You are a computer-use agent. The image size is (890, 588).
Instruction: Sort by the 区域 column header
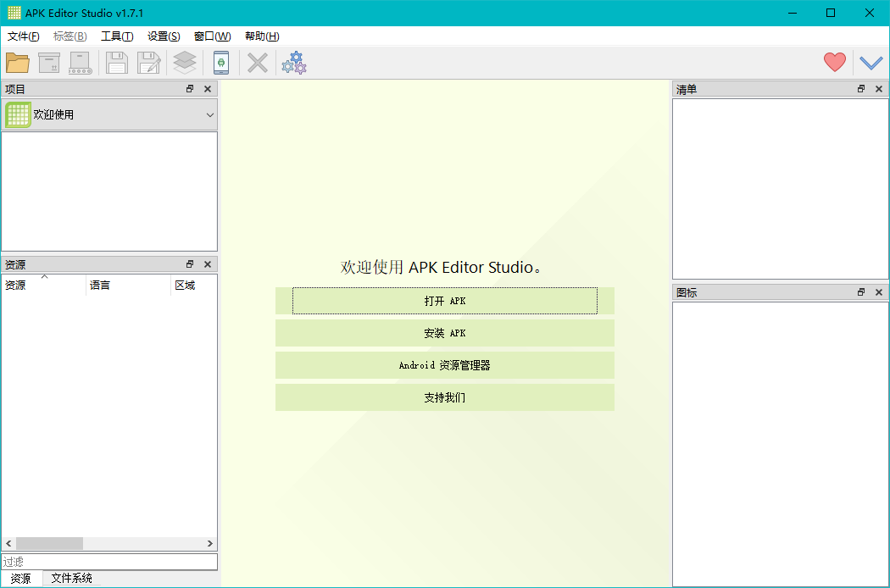tap(193, 285)
